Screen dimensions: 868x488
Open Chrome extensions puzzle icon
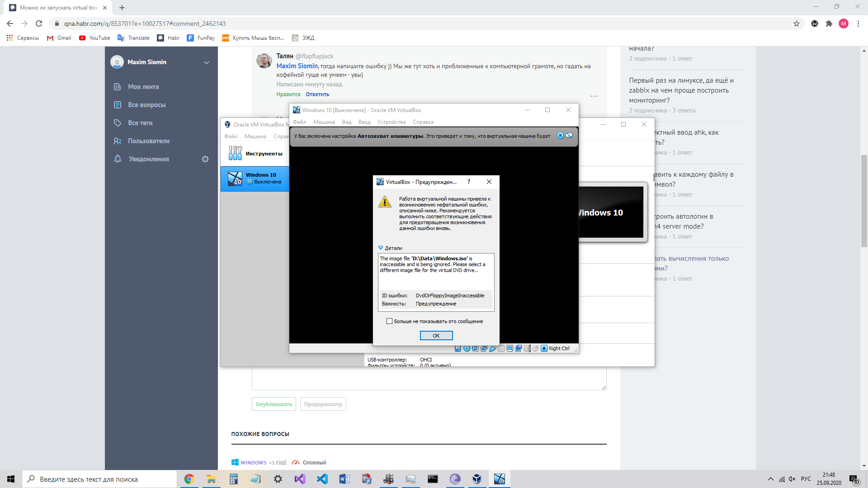829,23
